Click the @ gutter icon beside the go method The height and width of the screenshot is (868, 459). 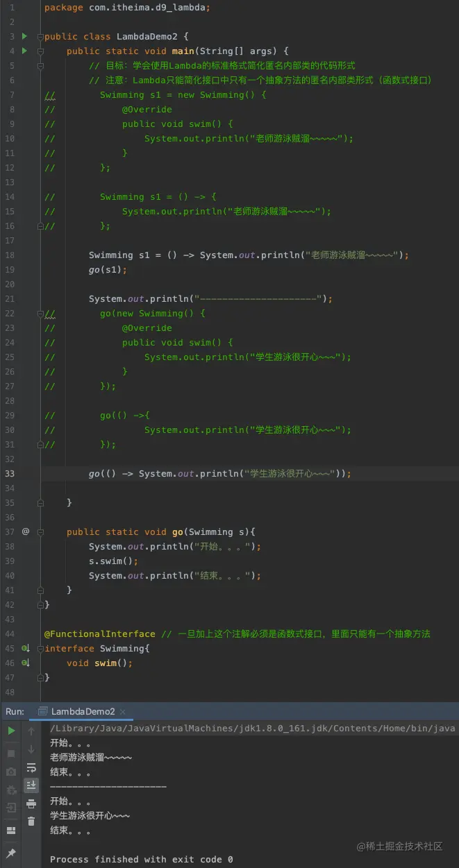[26, 531]
